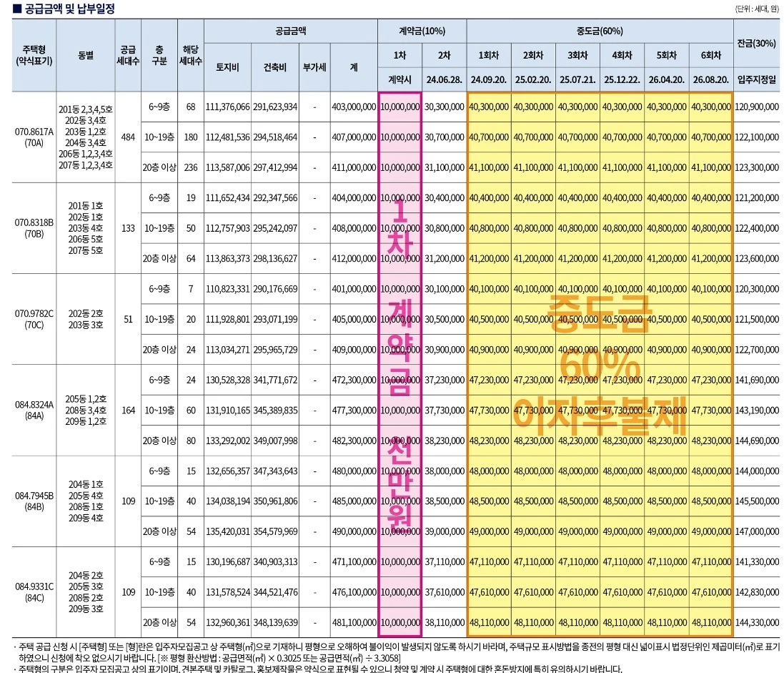
Task: Click the footnote starting '주택 공급 신청 시'
Action: point(397,652)
